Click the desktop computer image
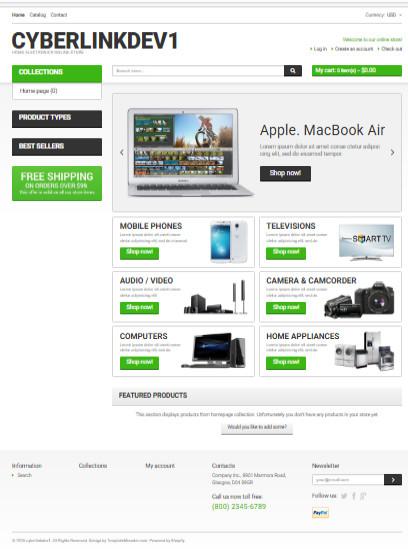 coord(213,350)
